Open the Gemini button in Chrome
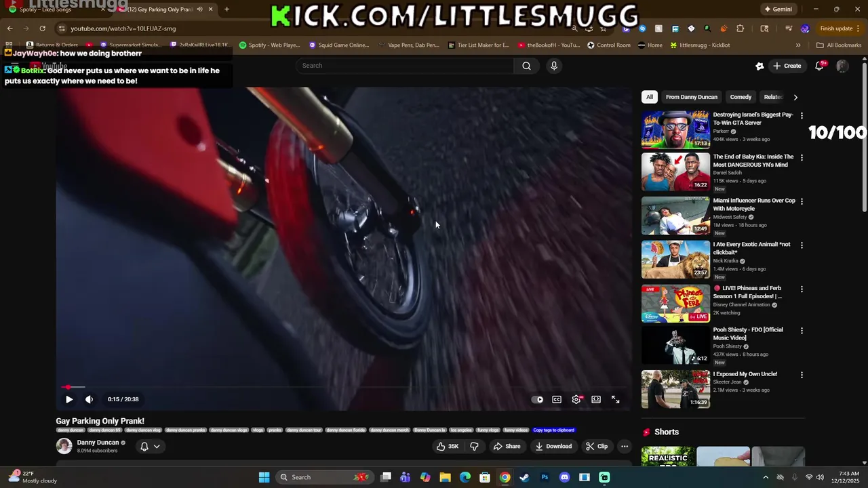868x488 pixels. 778,9
